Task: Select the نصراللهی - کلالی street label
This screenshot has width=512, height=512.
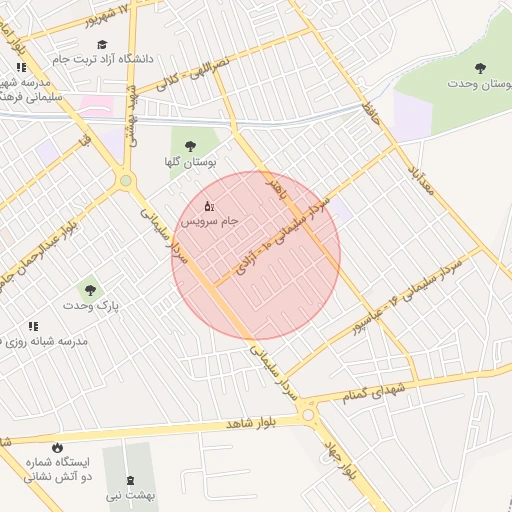Action: point(193,74)
